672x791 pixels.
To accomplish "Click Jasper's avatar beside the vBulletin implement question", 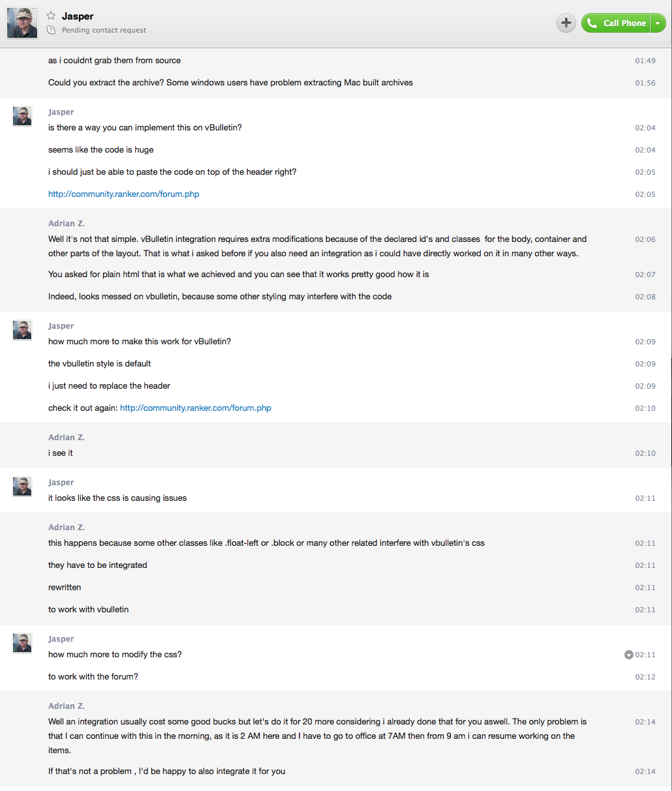I will [x=22, y=116].
